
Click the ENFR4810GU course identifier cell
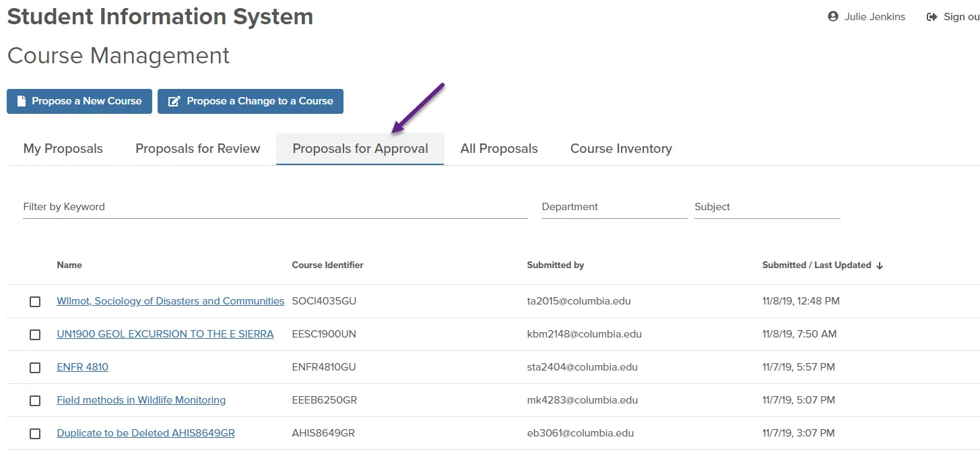click(324, 367)
